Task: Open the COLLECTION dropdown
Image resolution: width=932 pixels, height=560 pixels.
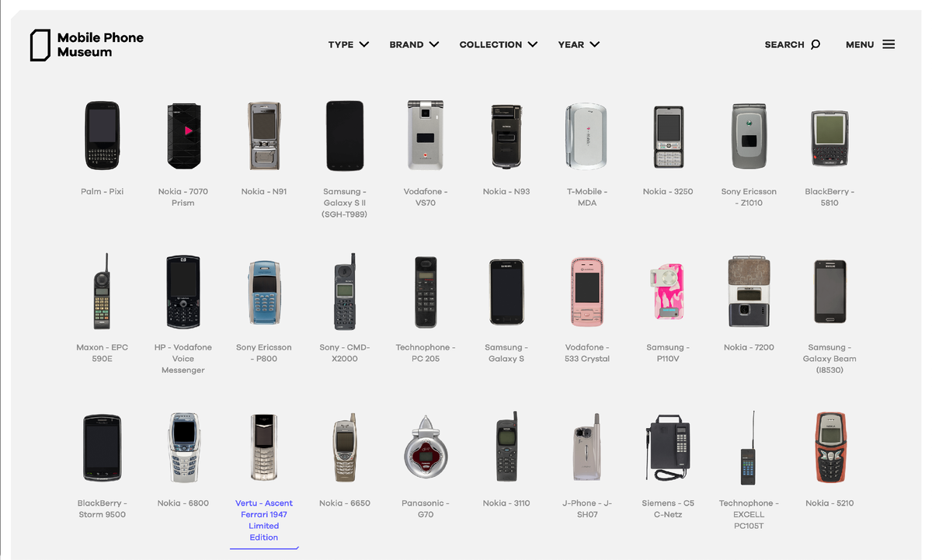Action: click(498, 44)
